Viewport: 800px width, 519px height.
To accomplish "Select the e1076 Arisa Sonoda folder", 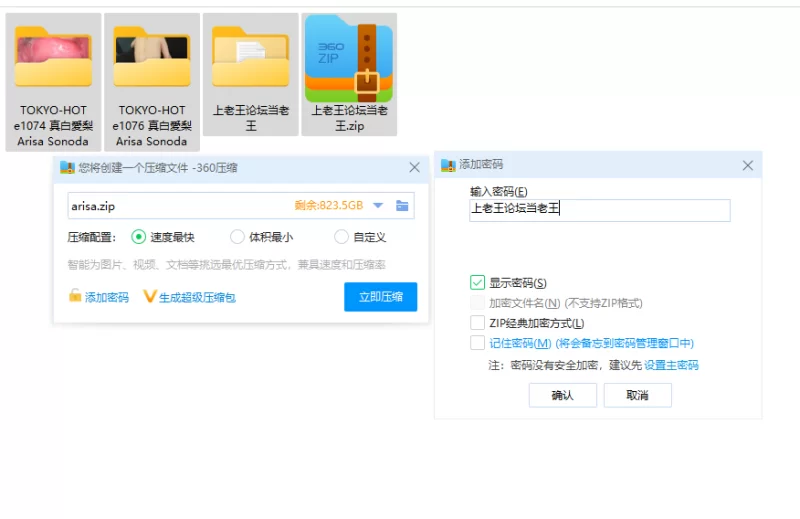I will (x=152, y=82).
